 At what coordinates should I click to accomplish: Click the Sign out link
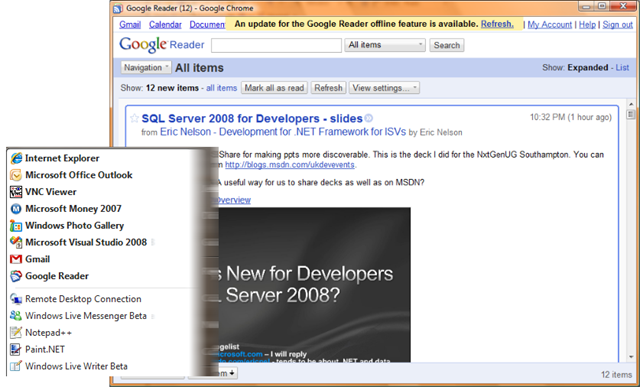click(x=618, y=24)
